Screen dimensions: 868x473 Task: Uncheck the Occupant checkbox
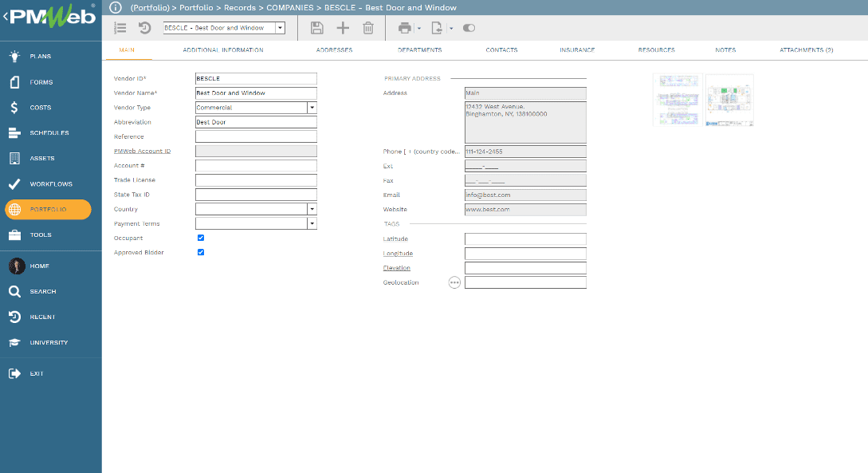pyautogui.click(x=201, y=238)
